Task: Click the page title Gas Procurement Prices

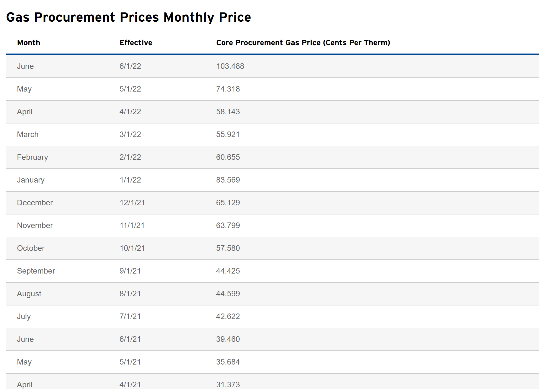Action: click(x=129, y=17)
